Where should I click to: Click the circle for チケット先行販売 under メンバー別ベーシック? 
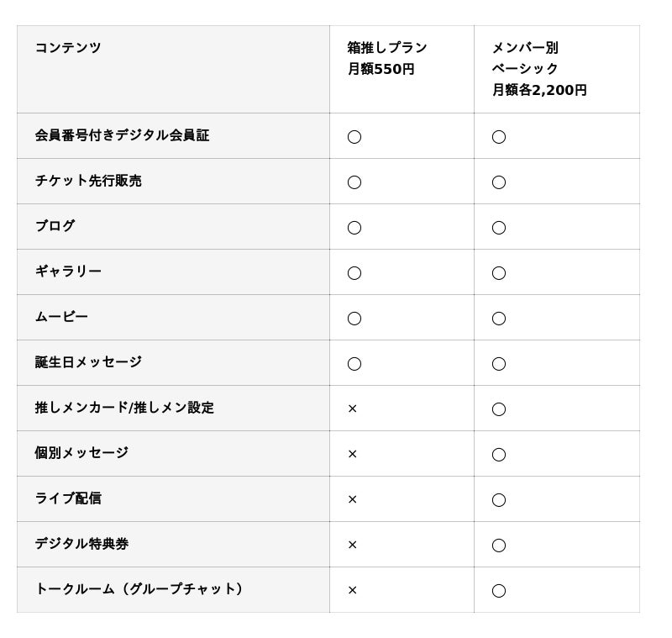pyautogui.click(x=499, y=182)
